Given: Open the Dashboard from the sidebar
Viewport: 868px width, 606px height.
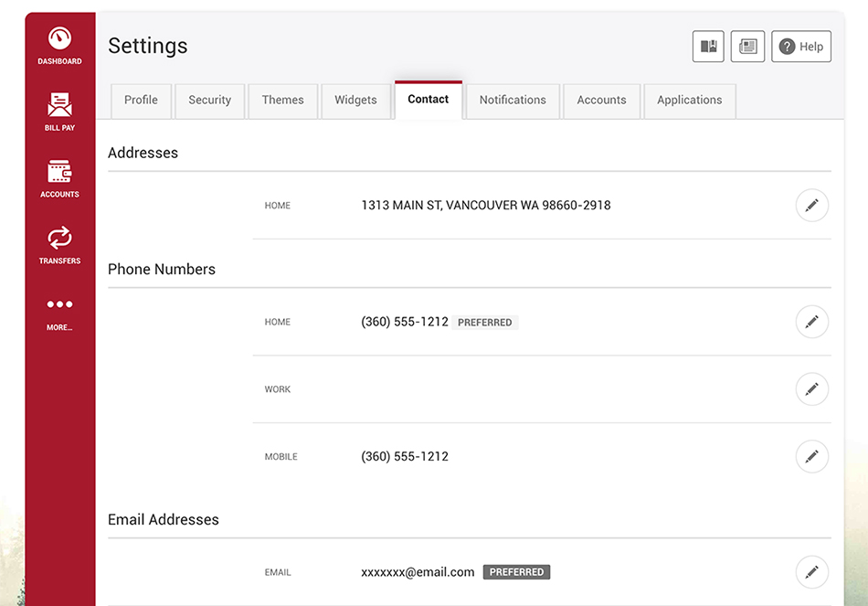Looking at the screenshot, I should click(x=59, y=46).
